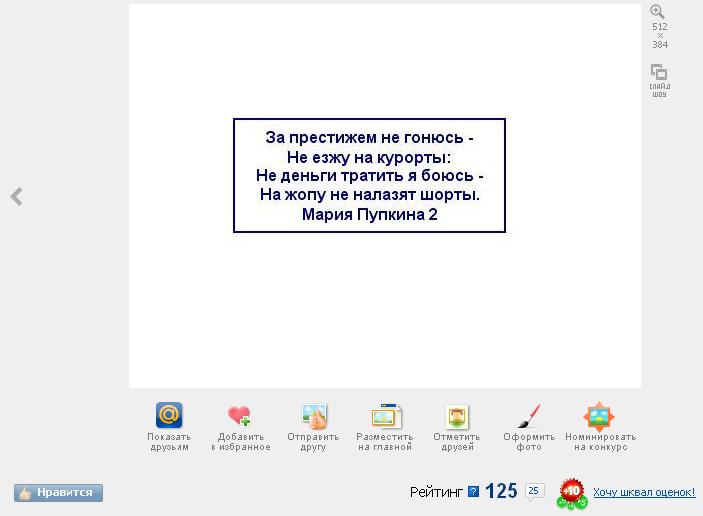Click the red +10 rating badge
This screenshot has width=703, height=516.
coord(572,491)
